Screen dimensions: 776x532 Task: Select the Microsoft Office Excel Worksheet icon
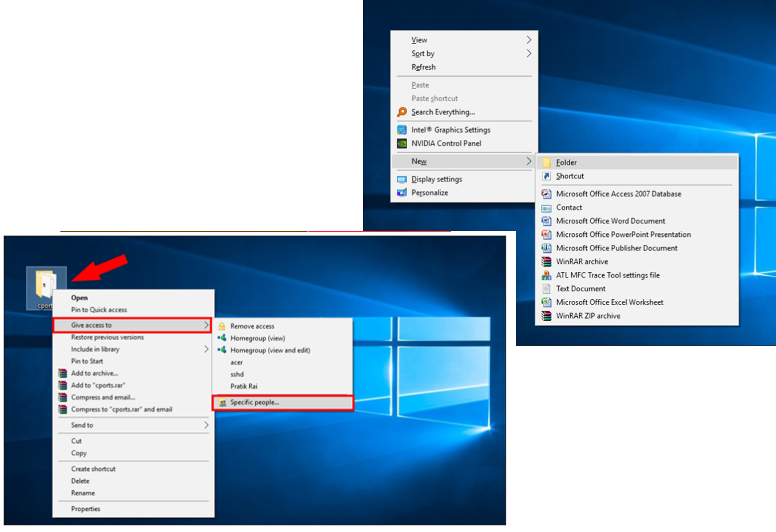click(x=547, y=302)
